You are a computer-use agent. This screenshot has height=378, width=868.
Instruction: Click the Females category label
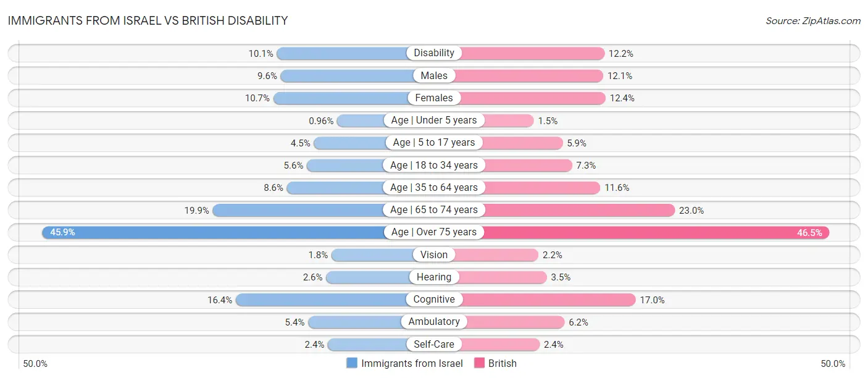coord(434,98)
